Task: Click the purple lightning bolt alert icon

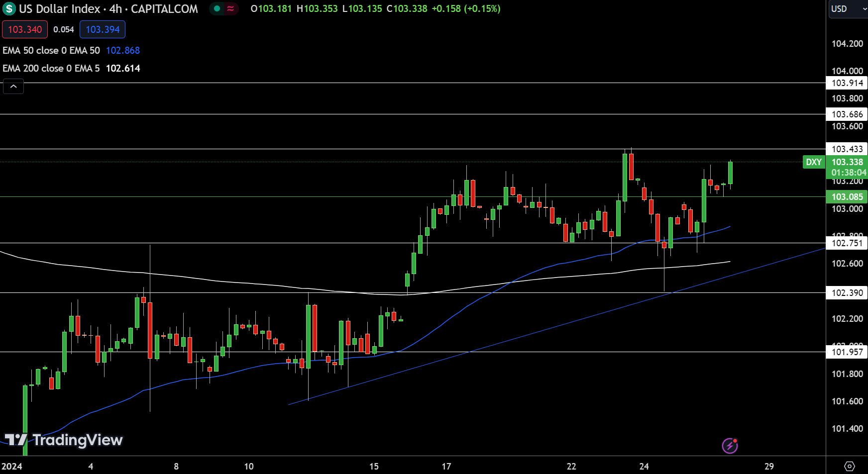Action: (x=730, y=446)
